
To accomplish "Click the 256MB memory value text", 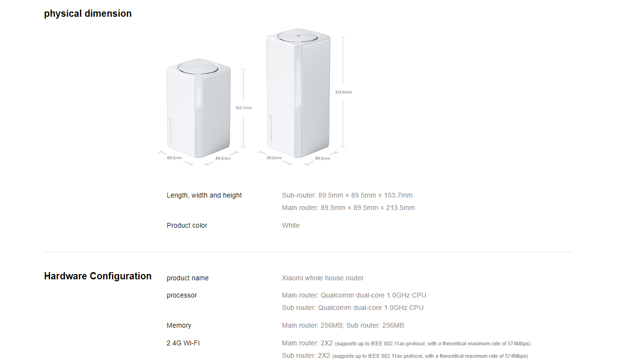I will click(343, 325).
